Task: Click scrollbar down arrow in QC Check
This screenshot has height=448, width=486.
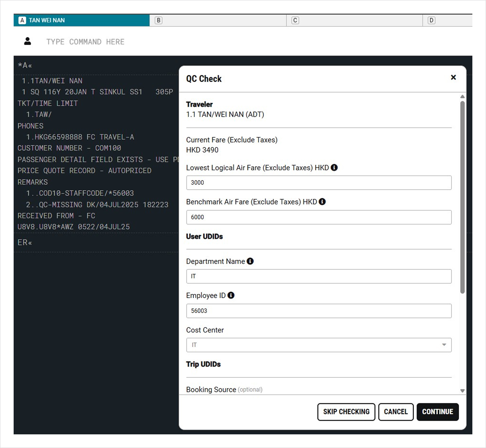Action: coord(463,391)
